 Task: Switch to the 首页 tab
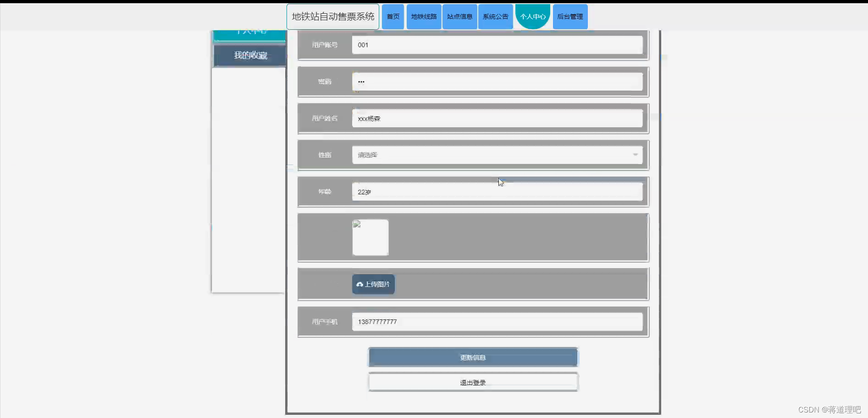tap(393, 16)
